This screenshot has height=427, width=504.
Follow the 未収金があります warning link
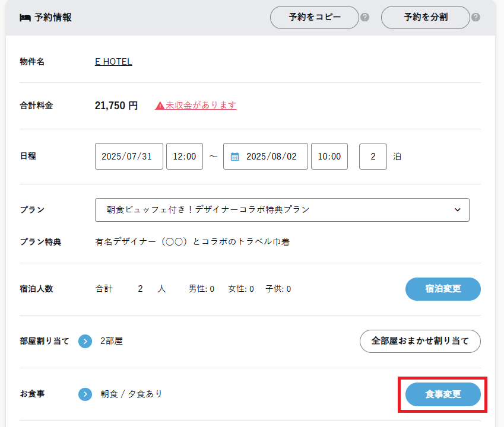click(201, 106)
